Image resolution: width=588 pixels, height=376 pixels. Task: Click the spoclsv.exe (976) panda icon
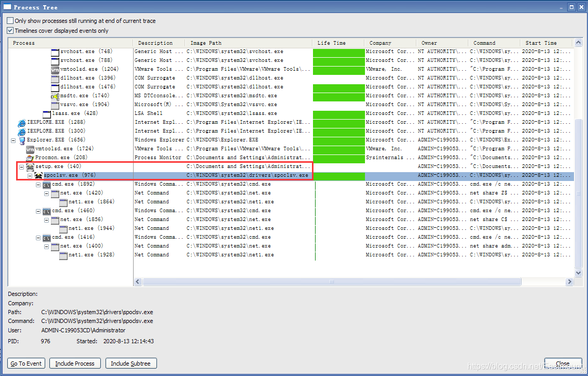pyautogui.click(x=38, y=175)
